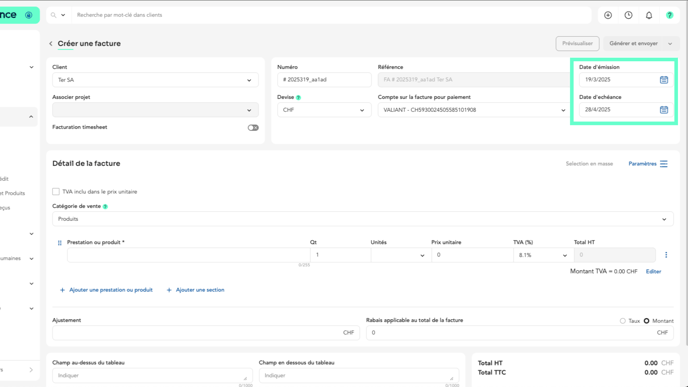Open the TVA 8.1% dropdown
Screen dimensions: 688x387
tap(543, 255)
